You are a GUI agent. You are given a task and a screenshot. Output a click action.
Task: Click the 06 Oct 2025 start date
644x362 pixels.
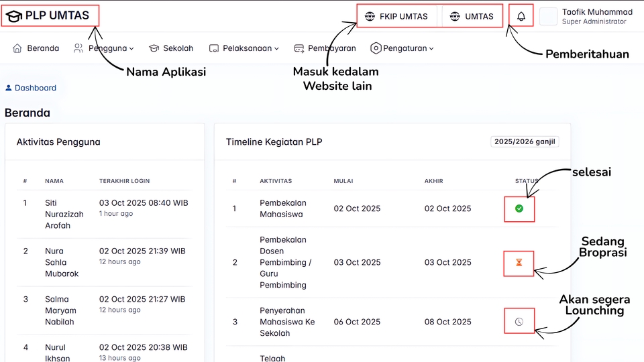(x=357, y=322)
